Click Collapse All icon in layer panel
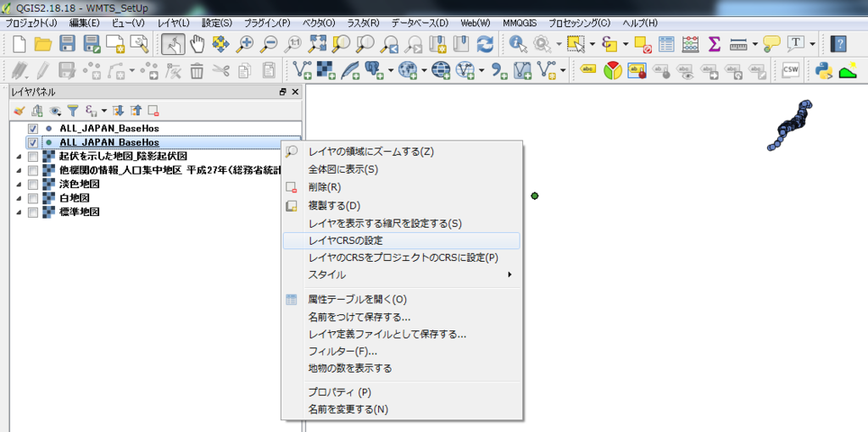The image size is (868, 432). [x=136, y=111]
